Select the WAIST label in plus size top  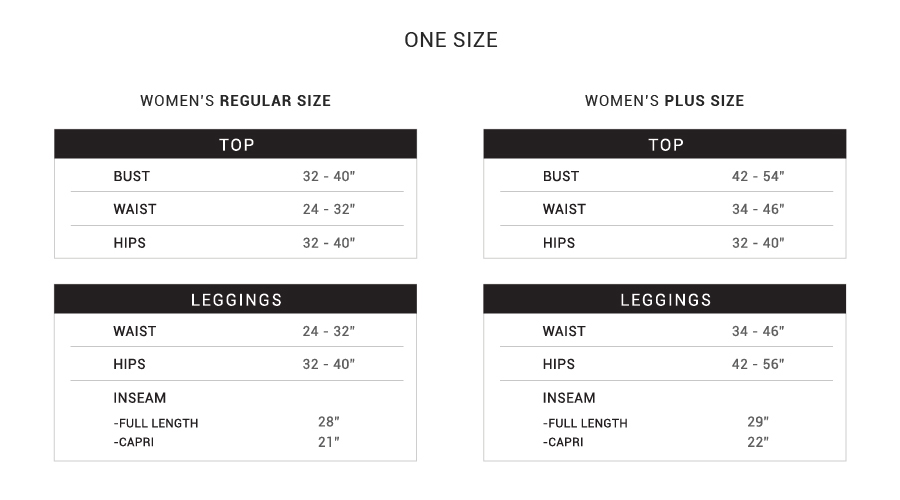(x=564, y=209)
